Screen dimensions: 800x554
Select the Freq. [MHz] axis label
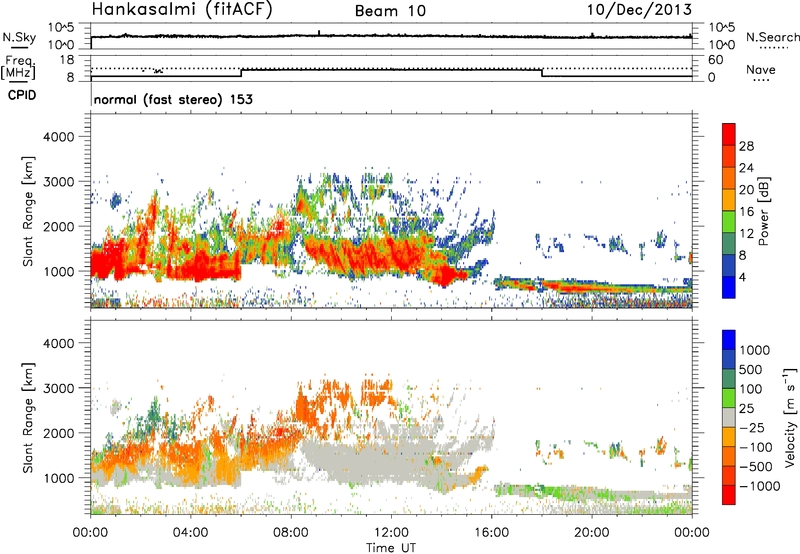tap(18, 67)
